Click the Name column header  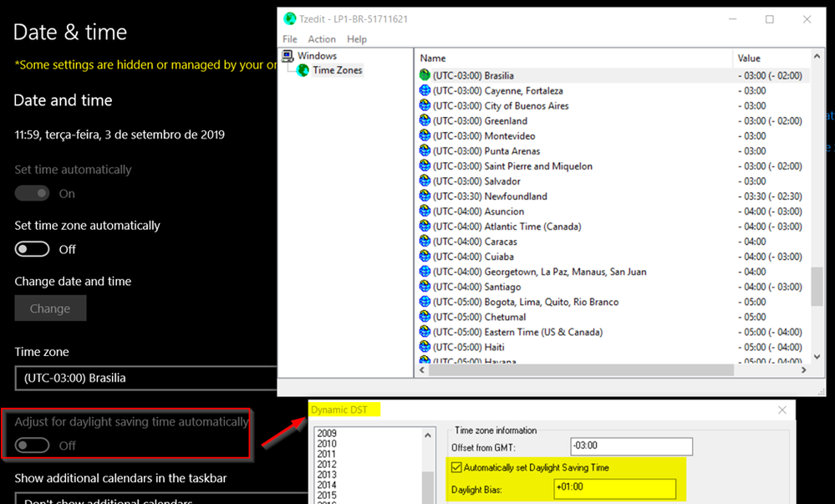click(574, 58)
